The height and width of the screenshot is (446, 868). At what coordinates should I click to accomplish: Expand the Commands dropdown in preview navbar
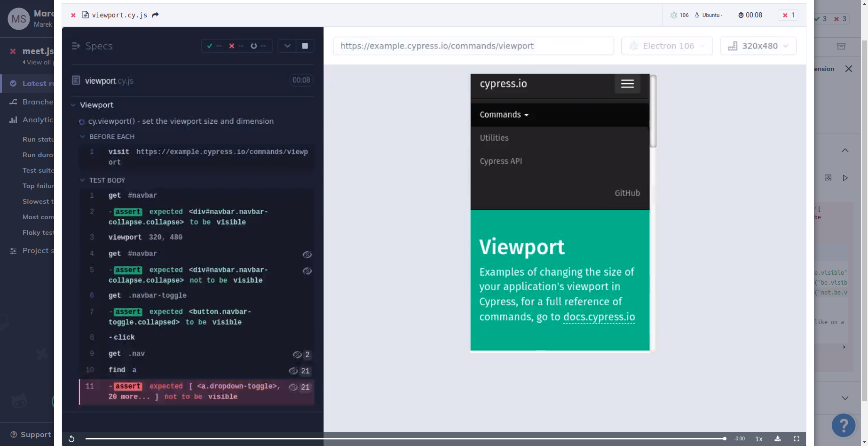tap(504, 115)
